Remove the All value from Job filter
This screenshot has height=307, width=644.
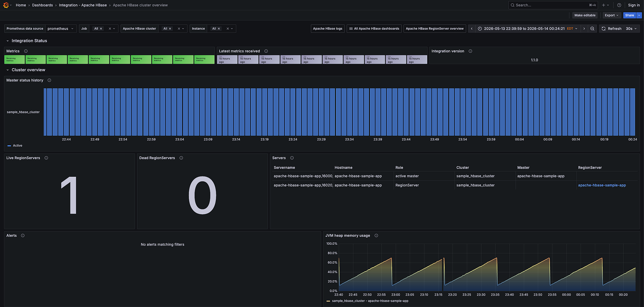pos(101,29)
